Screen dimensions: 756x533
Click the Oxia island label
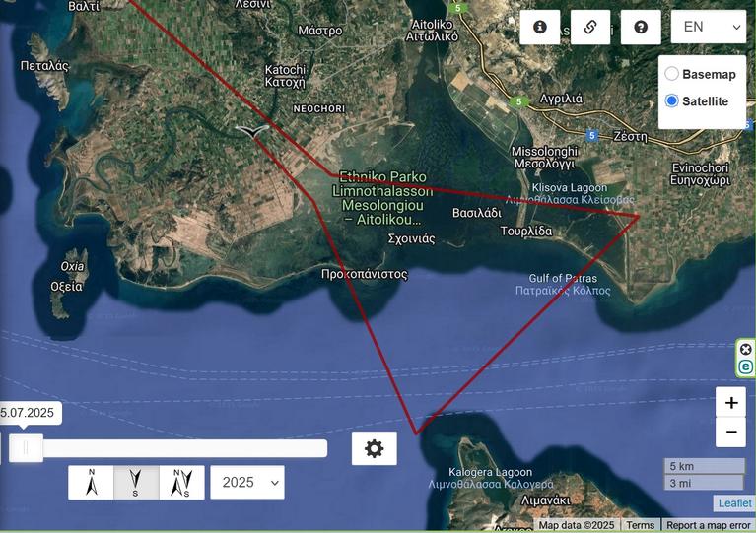tap(72, 266)
